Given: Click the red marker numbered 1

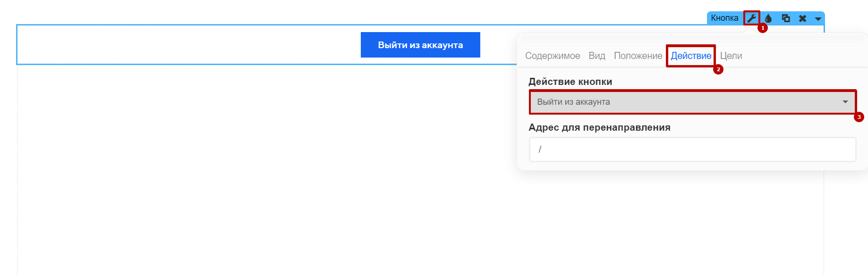Looking at the screenshot, I should click(762, 28).
